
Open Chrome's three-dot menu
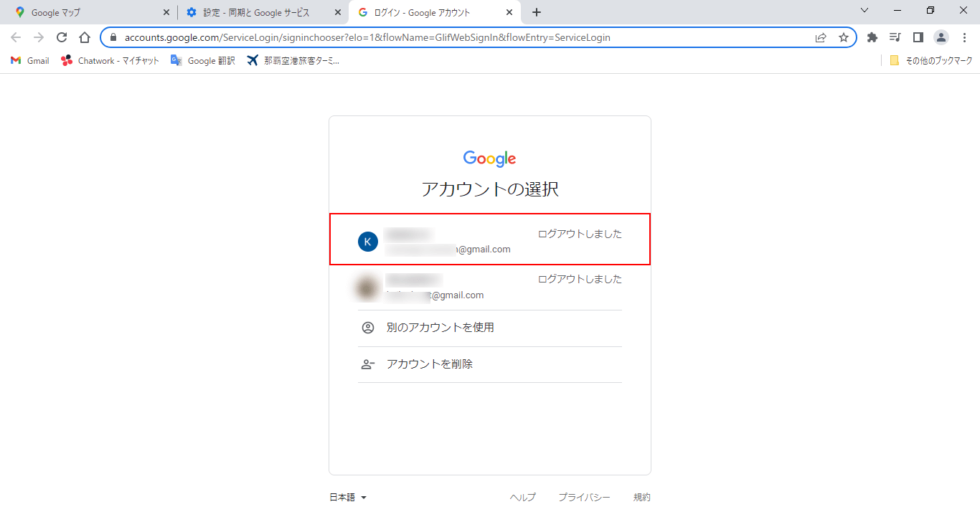point(964,37)
